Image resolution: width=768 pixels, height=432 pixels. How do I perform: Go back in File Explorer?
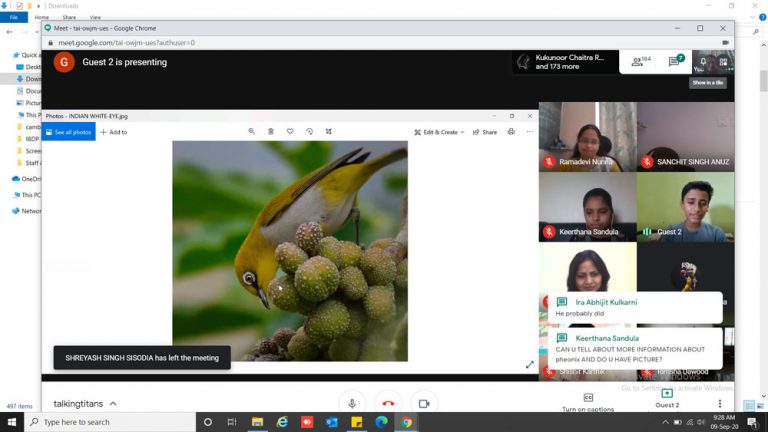coord(9,32)
